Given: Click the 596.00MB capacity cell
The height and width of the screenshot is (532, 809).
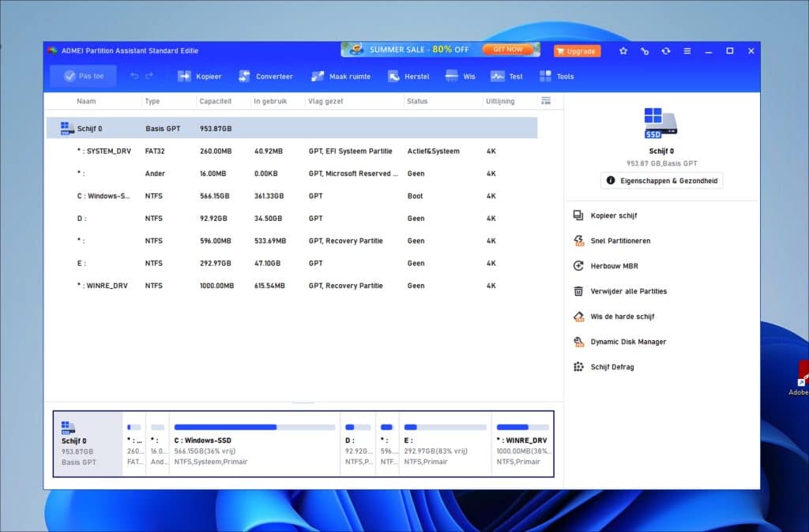Looking at the screenshot, I should [x=215, y=241].
